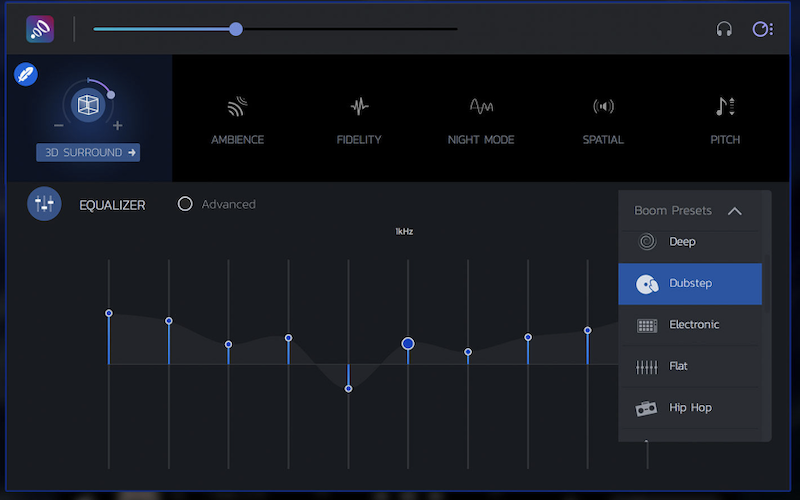Click the blue pen badge icon

(26, 74)
